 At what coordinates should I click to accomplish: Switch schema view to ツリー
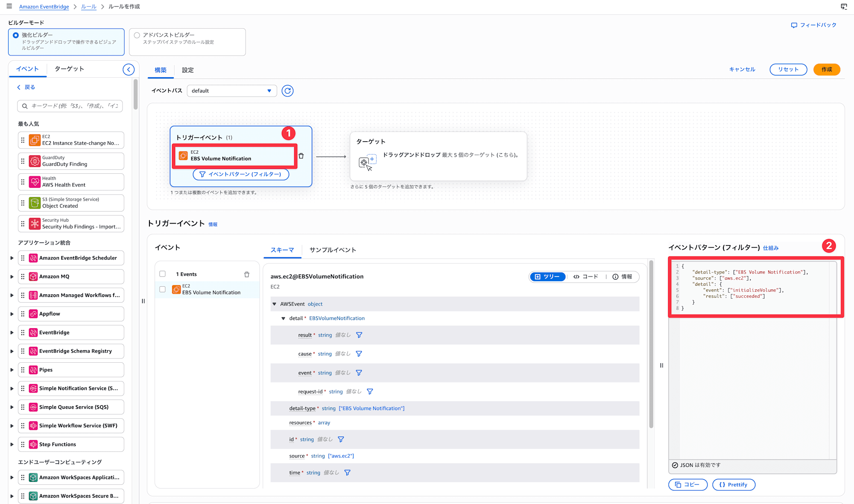click(547, 277)
